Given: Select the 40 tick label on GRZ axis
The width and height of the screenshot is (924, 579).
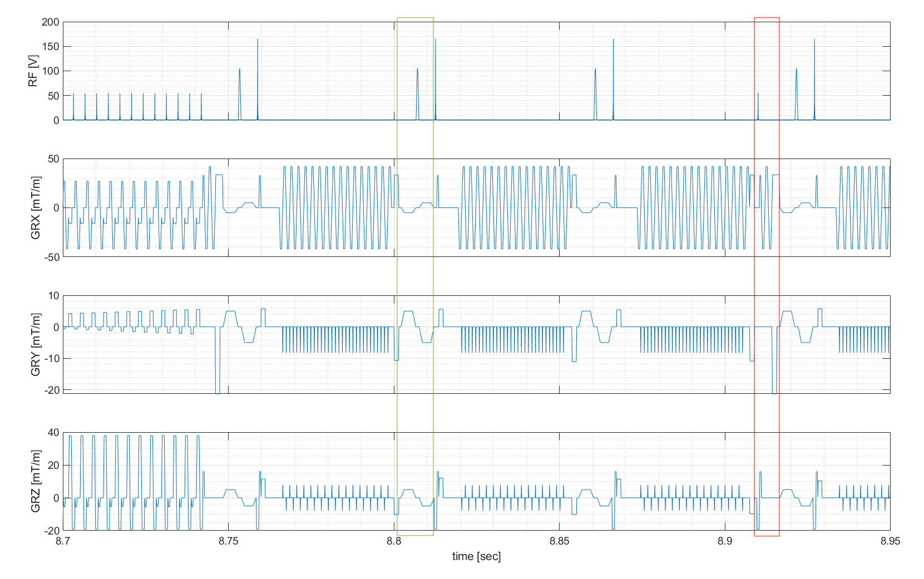Looking at the screenshot, I should (53, 433).
